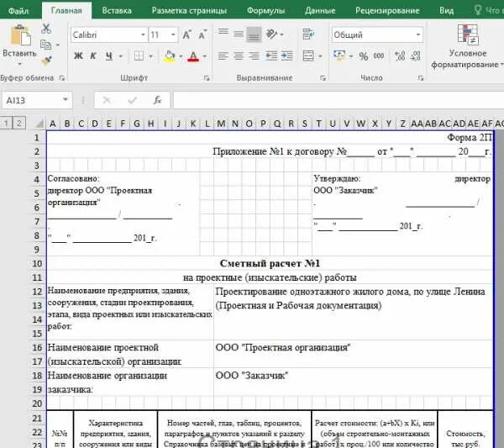Switch to Данные tab
Viewport: 504px width, 448px height.
click(320, 11)
